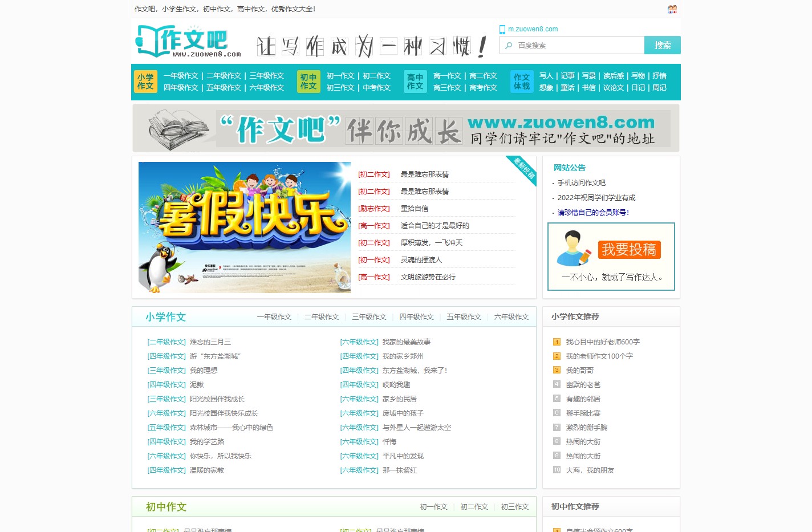Open recommended 幽默的老爸
Viewport: 812px width, 532px height.
click(x=583, y=385)
